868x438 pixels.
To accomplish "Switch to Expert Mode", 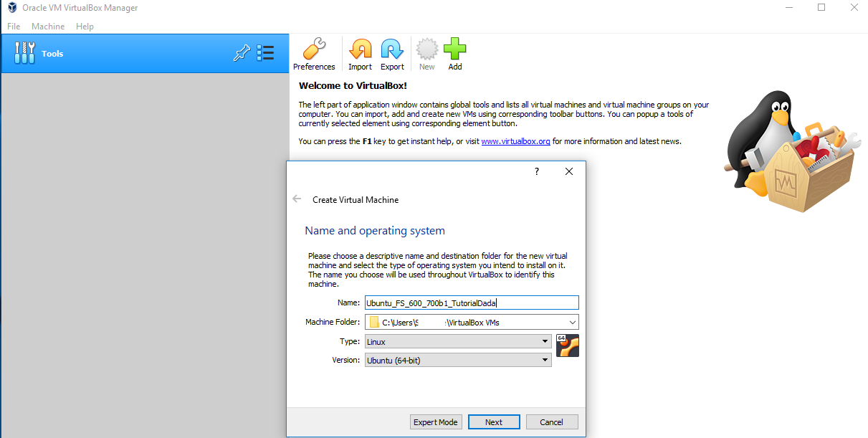I will pyautogui.click(x=436, y=422).
